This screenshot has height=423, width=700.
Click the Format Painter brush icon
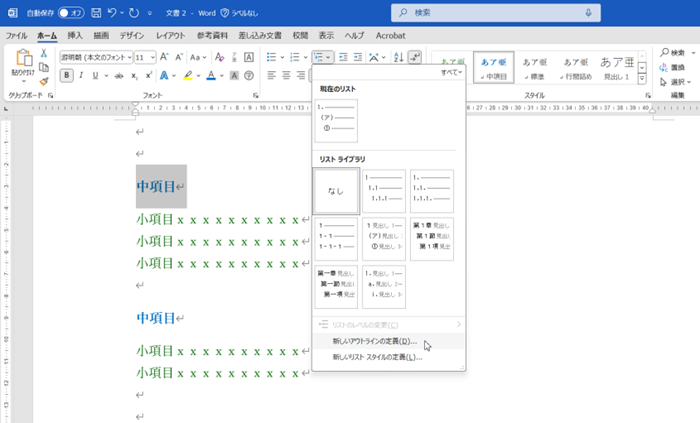coord(44,82)
